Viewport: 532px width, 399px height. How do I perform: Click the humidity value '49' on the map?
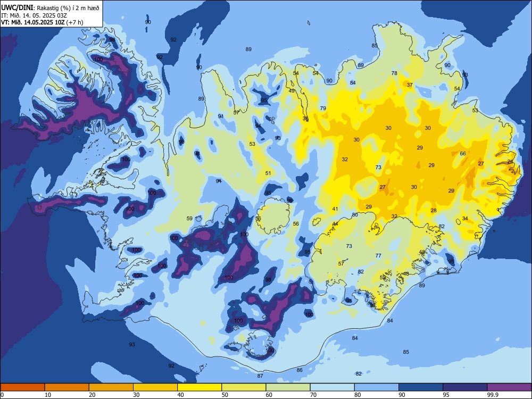pyautogui.click(x=292, y=90)
